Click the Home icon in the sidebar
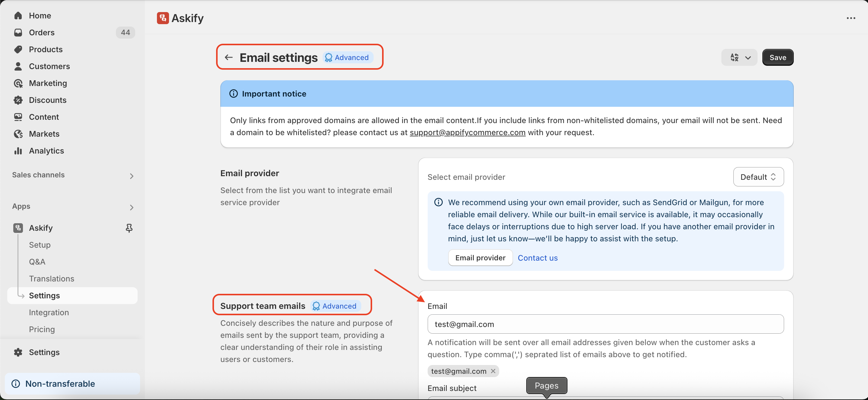Viewport: 868px width, 400px height. tap(18, 15)
